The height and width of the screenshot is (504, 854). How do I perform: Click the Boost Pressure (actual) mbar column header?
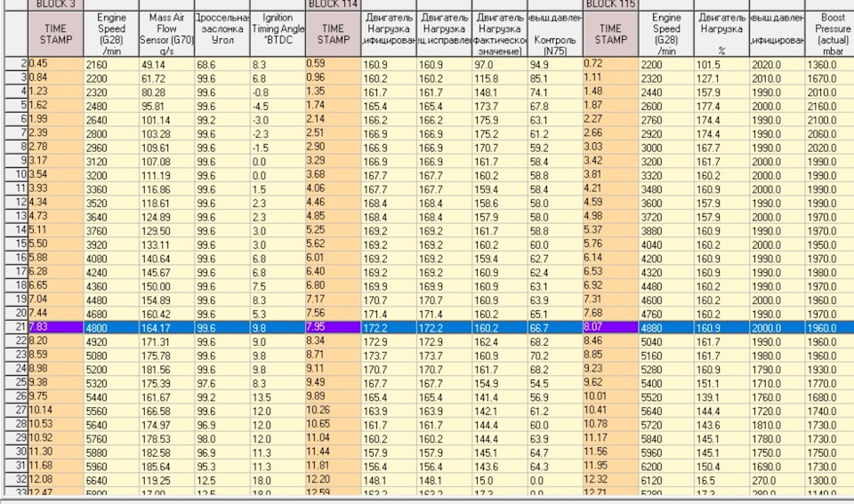tap(829, 34)
